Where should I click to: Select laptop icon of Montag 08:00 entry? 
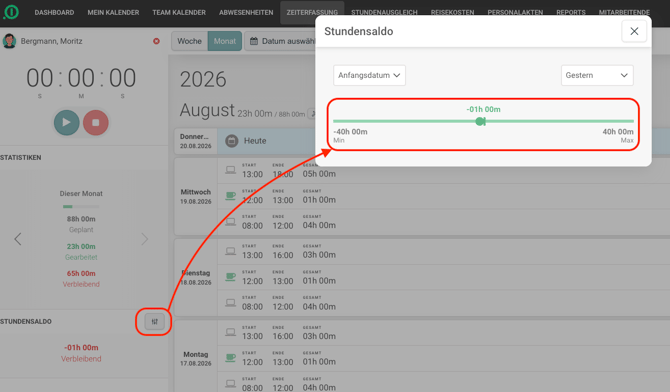click(231, 383)
